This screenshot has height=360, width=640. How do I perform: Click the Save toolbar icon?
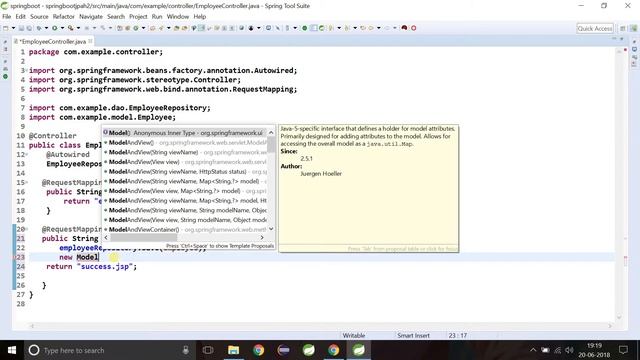click(x=21, y=28)
